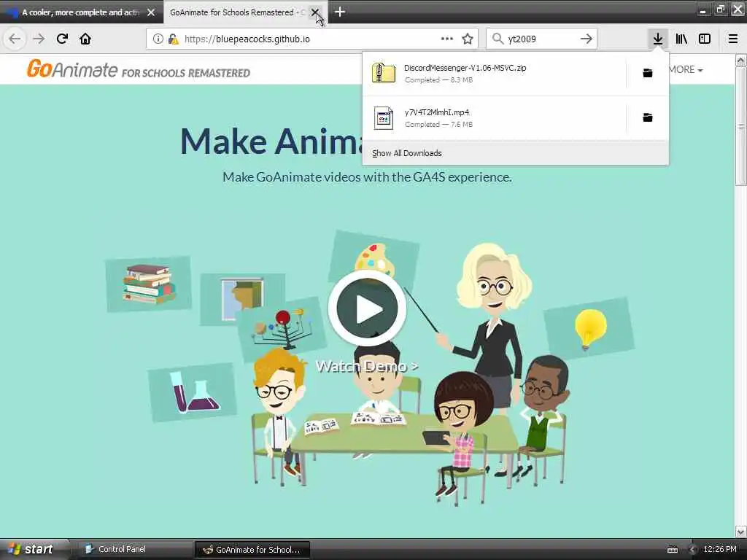
Task: Open the Library toolbar button
Action: [x=681, y=39]
